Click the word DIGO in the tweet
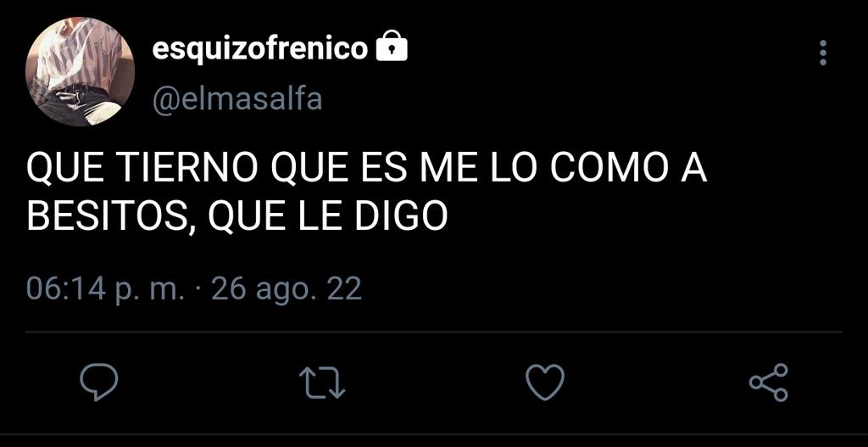The width and height of the screenshot is (868, 447). coord(401,216)
